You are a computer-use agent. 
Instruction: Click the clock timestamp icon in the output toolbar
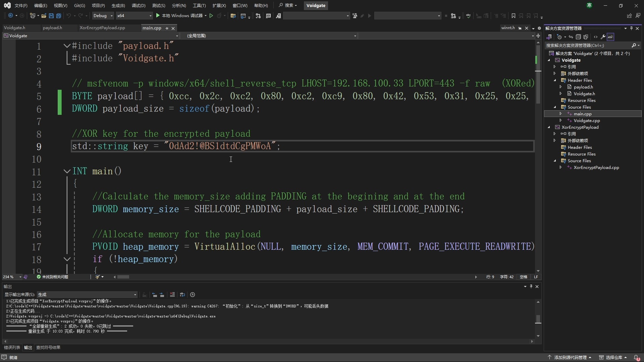point(193,295)
